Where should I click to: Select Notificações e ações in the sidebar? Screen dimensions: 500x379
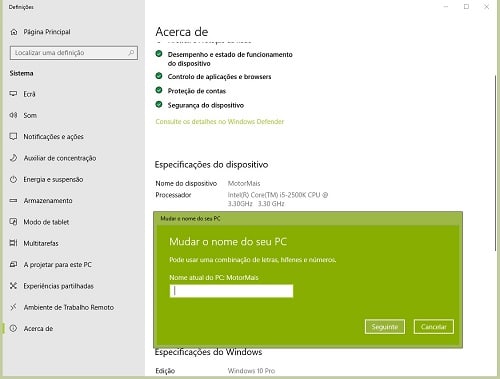point(53,137)
